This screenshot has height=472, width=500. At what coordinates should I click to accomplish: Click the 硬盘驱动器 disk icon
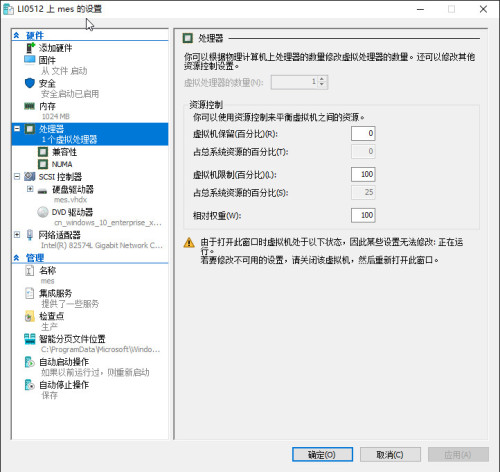pos(42,191)
